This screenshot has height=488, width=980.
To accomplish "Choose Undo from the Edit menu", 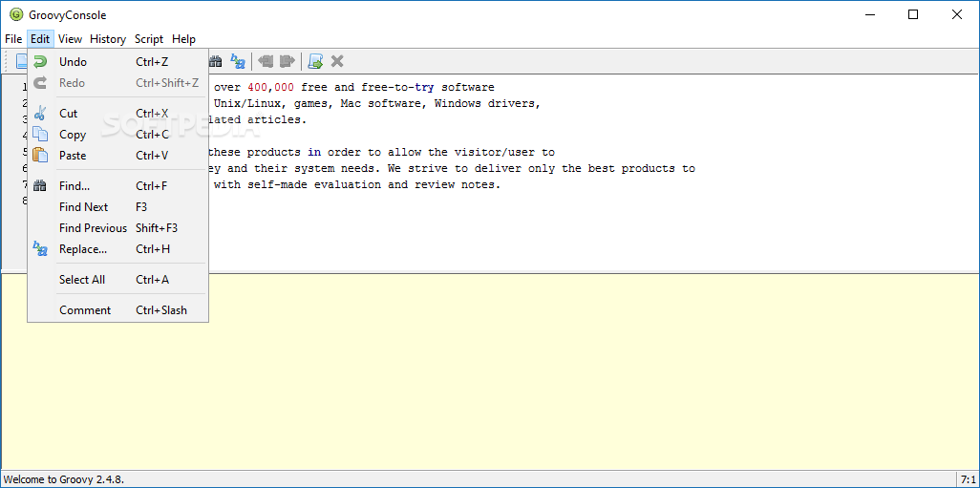I will 117,62.
